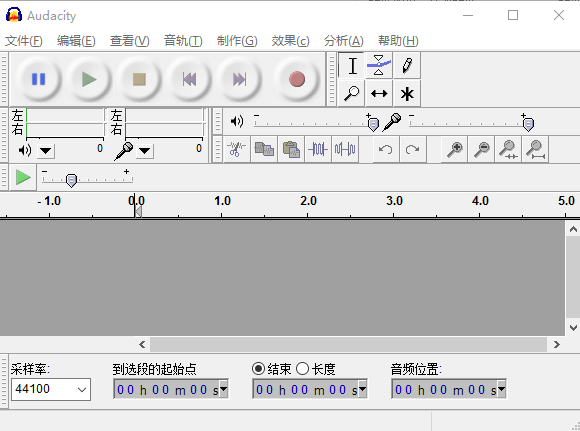The image size is (580, 431).
Task: Click the horizontal scrollbar left arrow
Action: [x=142, y=344]
